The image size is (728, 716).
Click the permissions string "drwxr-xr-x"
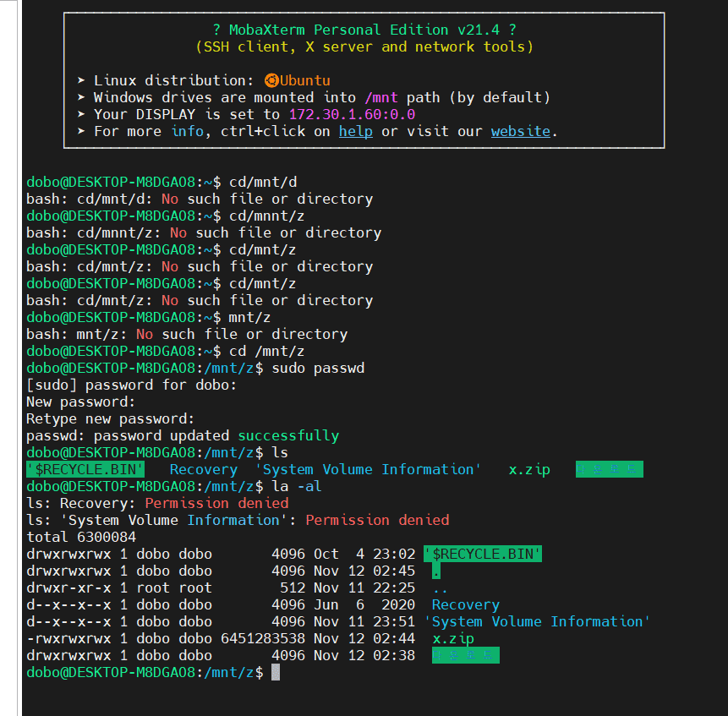click(68, 588)
